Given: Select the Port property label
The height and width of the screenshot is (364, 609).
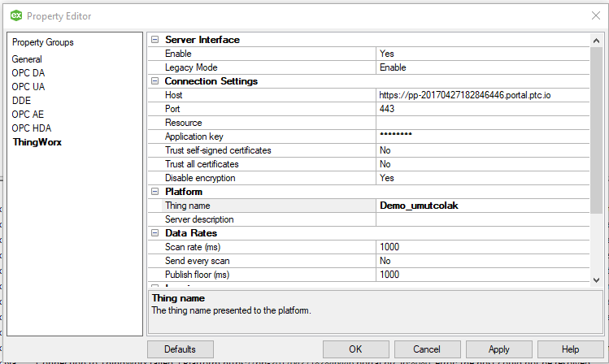Looking at the screenshot, I should coord(172,109).
